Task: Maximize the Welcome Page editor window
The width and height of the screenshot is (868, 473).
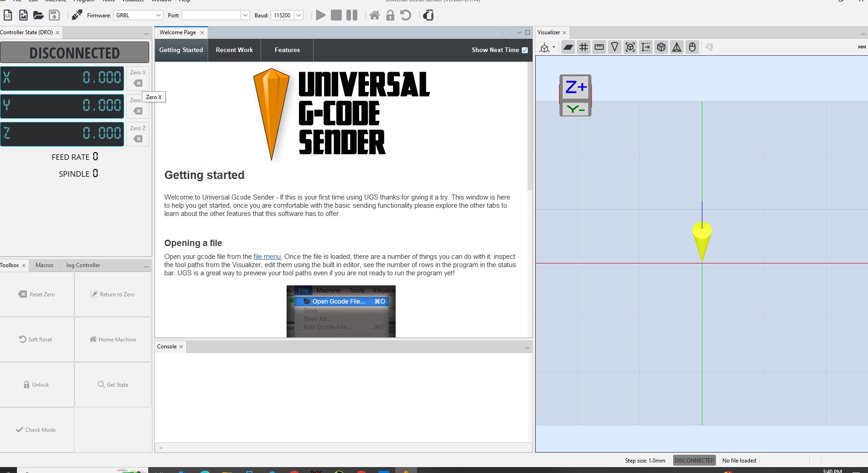Action: [x=528, y=32]
